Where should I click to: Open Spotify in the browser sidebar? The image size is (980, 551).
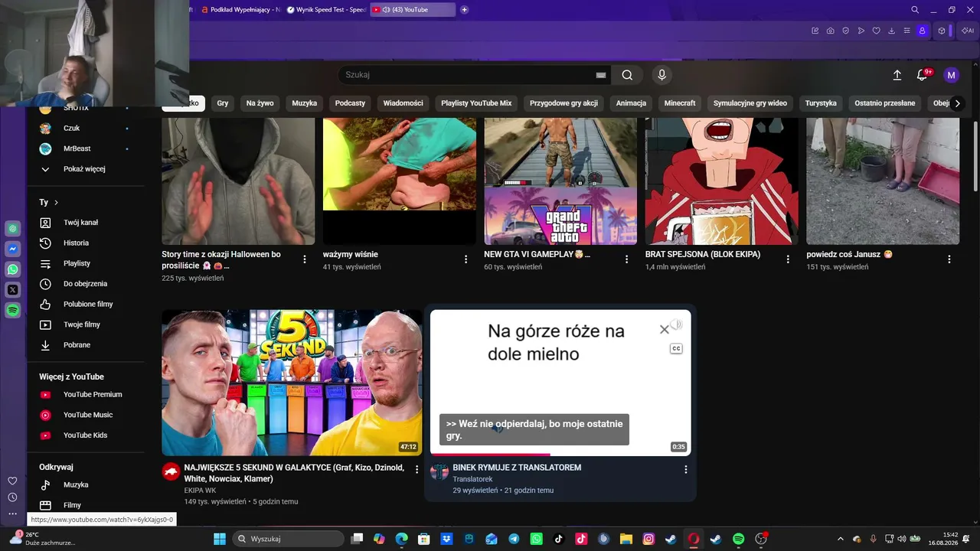(x=13, y=310)
